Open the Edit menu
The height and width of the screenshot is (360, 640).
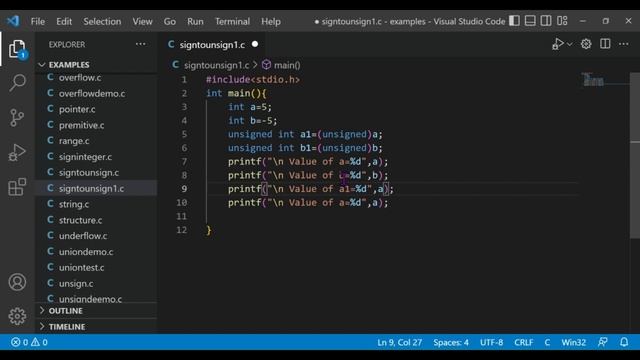64,21
